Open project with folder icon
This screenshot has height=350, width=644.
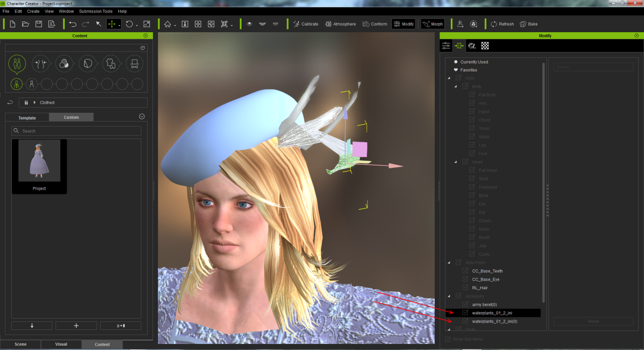click(x=25, y=24)
